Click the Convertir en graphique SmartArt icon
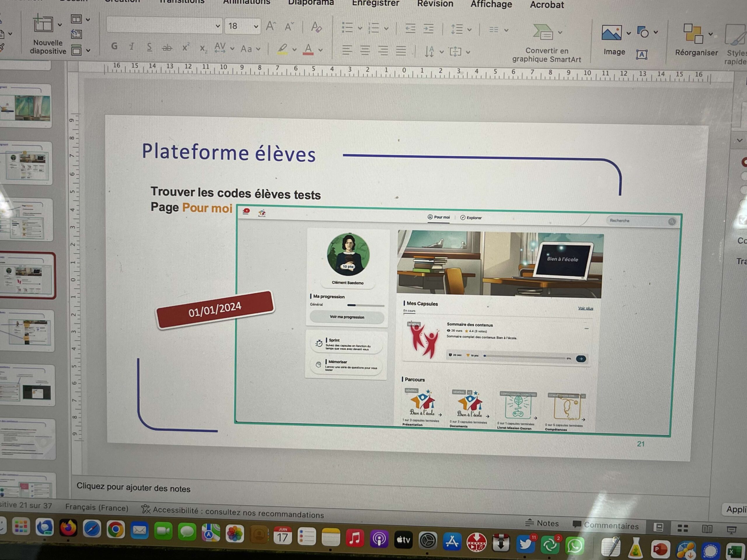The height and width of the screenshot is (560, 747). pyautogui.click(x=542, y=32)
